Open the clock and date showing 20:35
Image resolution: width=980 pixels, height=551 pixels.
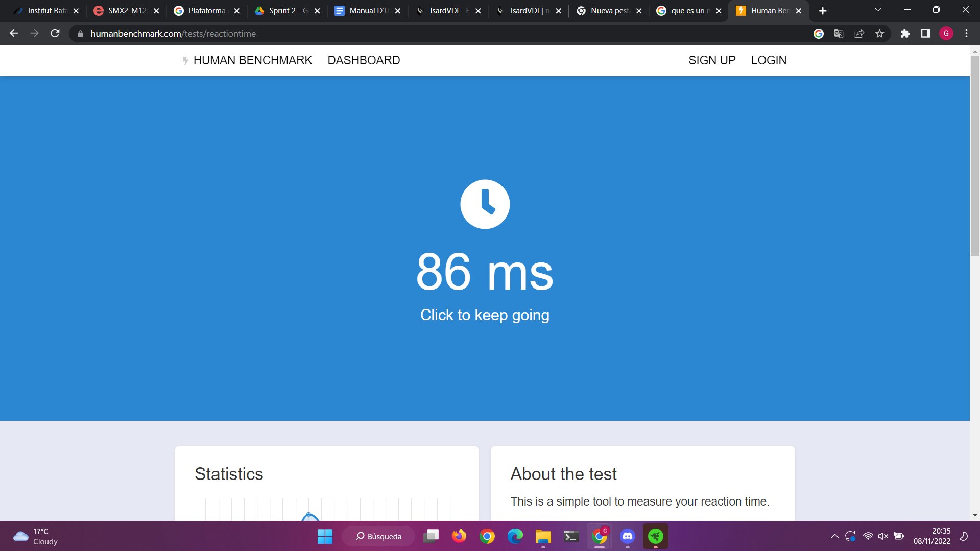932,536
